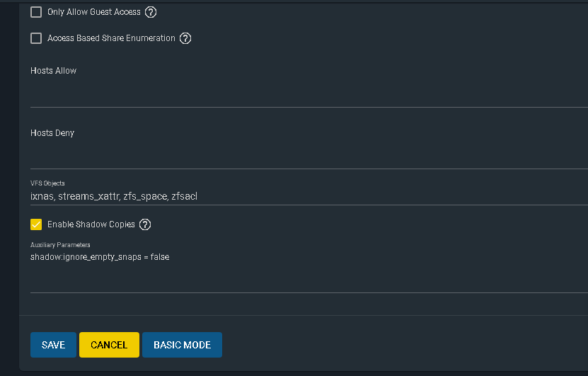
Task: Click the Access Based Share Enumeration label
Action: point(111,38)
